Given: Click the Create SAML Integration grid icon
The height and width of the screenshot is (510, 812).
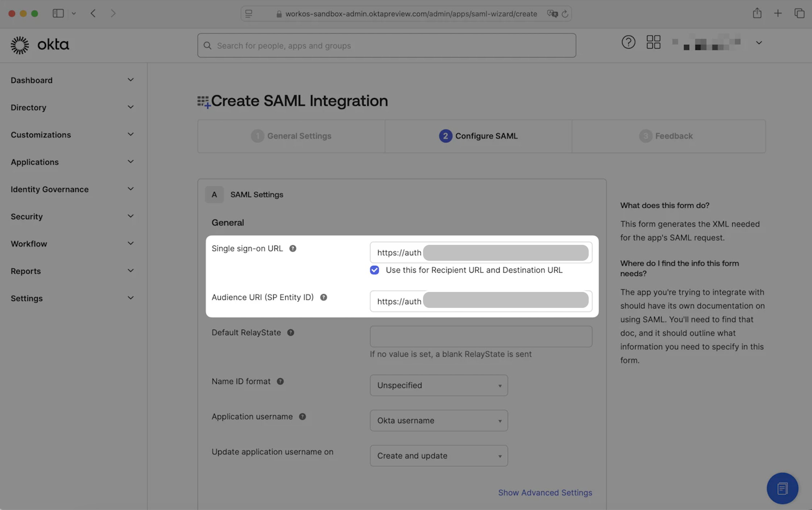Looking at the screenshot, I should point(203,102).
